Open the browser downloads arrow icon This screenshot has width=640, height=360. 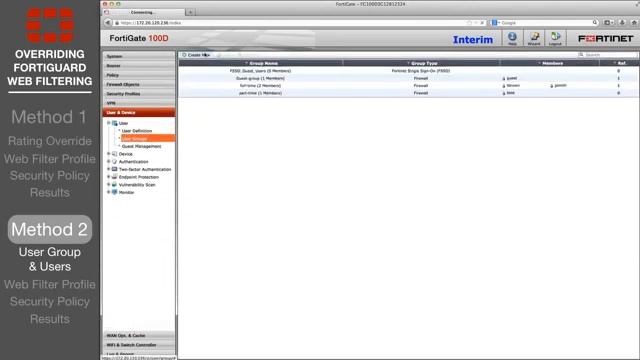[622, 23]
